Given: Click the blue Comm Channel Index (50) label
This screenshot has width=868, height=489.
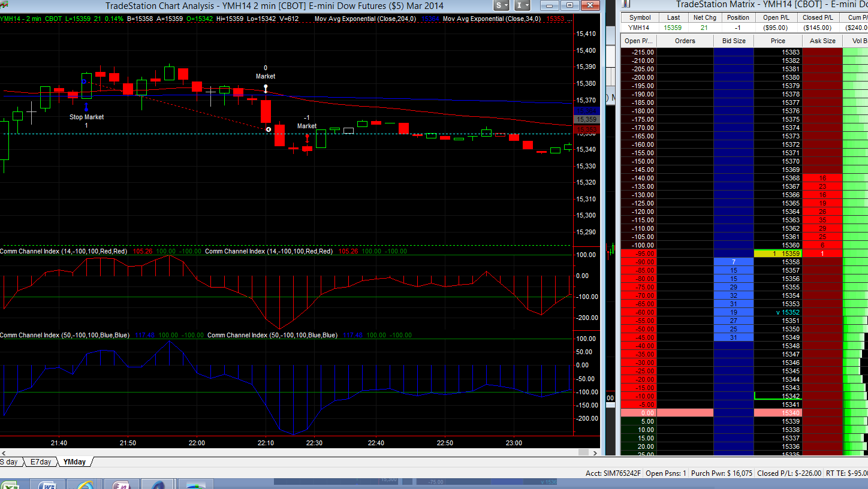Looking at the screenshot, I should click(65, 335).
